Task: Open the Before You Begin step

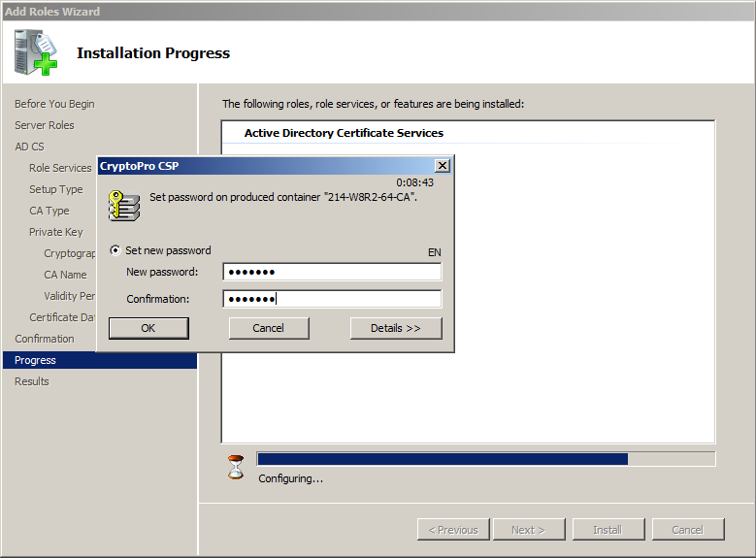Action: pyautogui.click(x=54, y=104)
